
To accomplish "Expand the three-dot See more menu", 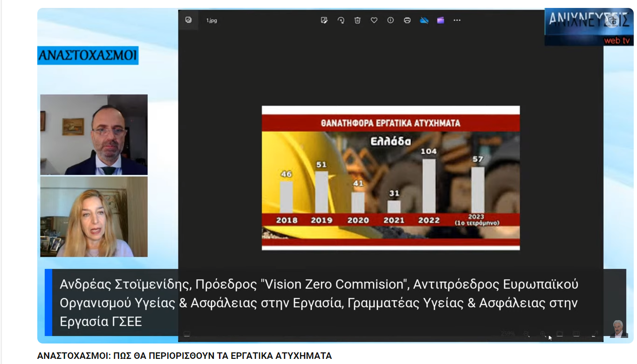I will tap(457, 20).
